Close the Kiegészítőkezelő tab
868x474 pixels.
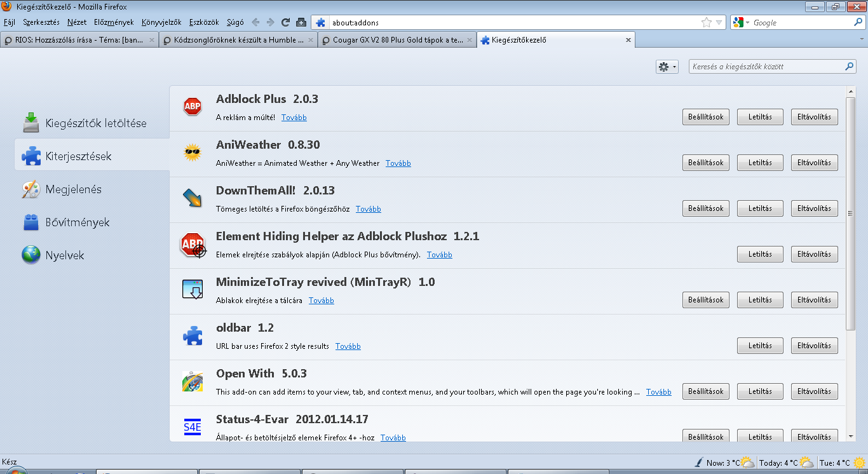[x=628, y=40]
